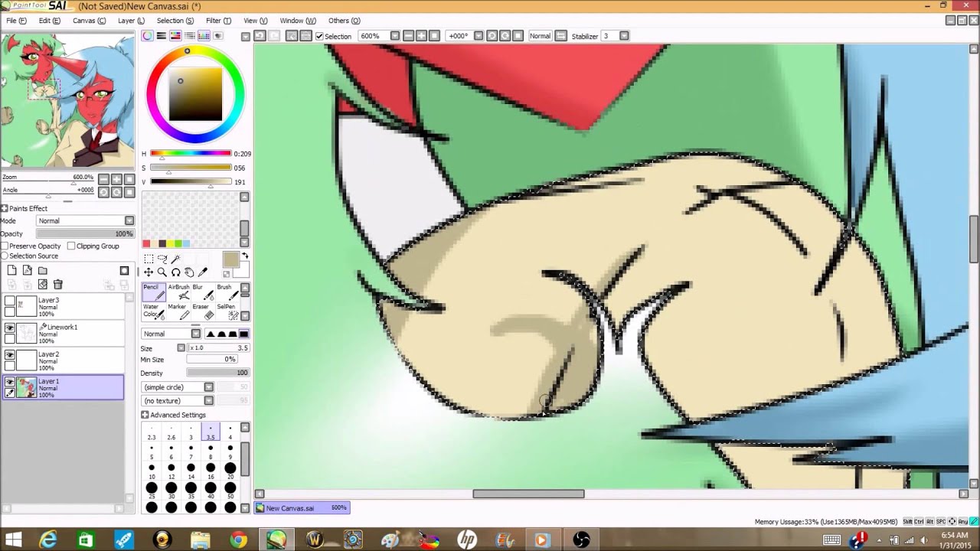Select the Pencil tool
The height and width of the screenshot is (551, 980).
tap(153, 292)
